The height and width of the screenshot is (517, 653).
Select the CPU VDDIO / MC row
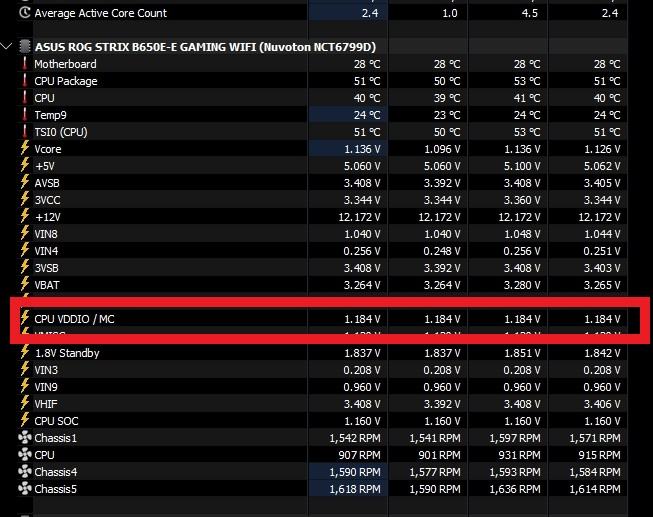click(77, 319)
